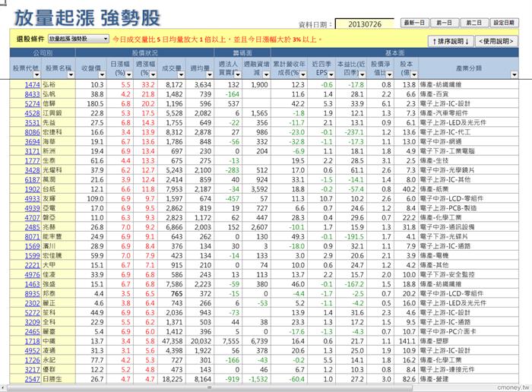Open stock code link 2547
This screenshot has height=392, width=532.
point(32,379)
